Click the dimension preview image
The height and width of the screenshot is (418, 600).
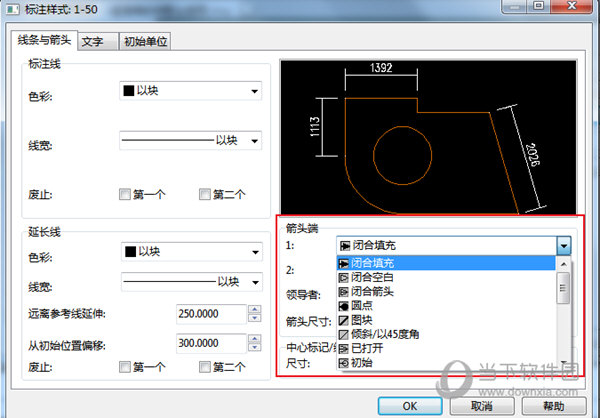pos(428,137)
